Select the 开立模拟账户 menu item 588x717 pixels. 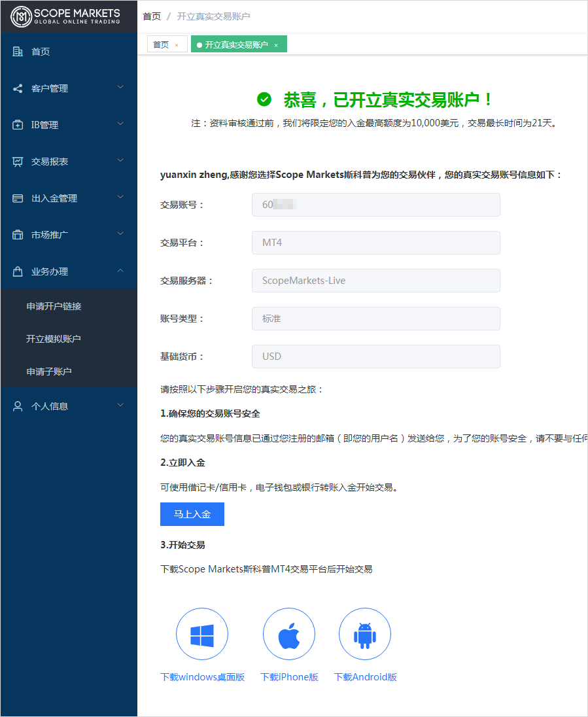[57, 338]
